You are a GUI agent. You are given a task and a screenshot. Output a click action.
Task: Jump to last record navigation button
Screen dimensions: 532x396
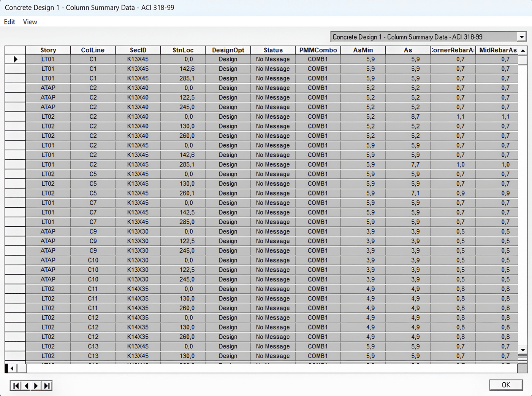click(47, 386)
